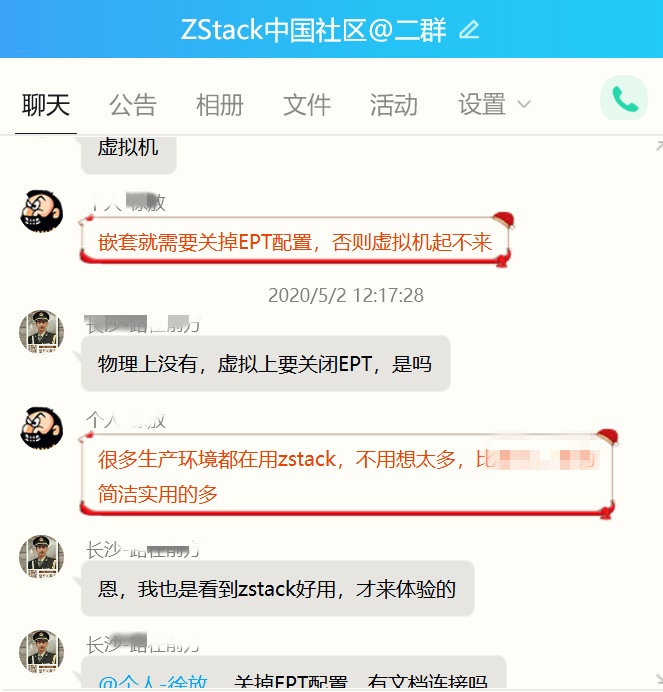
Task: Click the timestamp 2020/5/2 12:17:28
Action: (346, 295)
